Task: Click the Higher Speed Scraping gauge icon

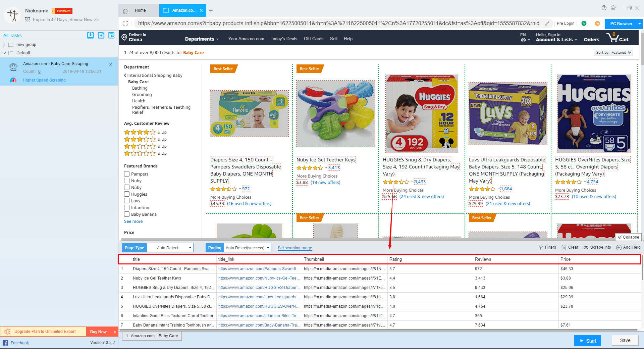Action: [x=13, y=80]
